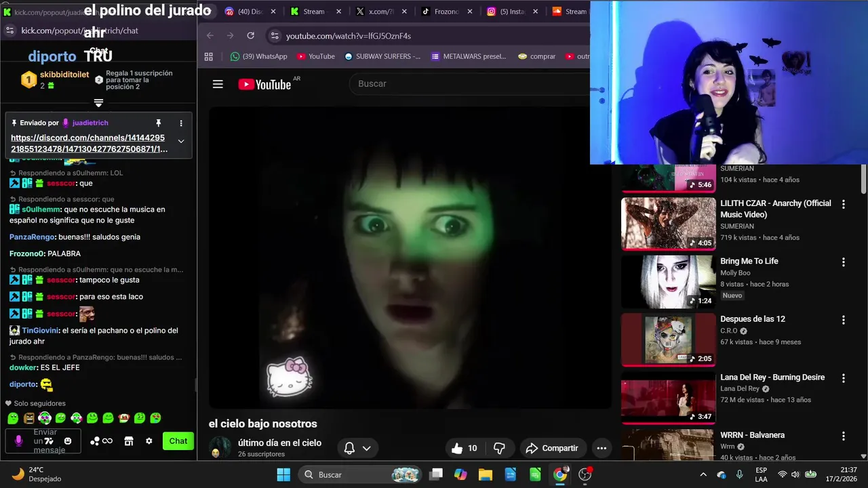Switch to the Instagram tab
This screenshot has height=488, width=868.
pos(513,12)
